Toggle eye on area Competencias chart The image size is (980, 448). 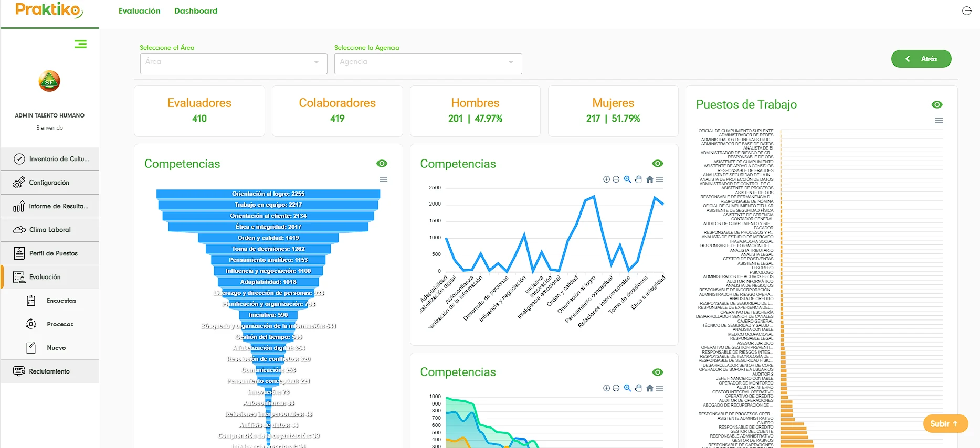pos(658,372)
